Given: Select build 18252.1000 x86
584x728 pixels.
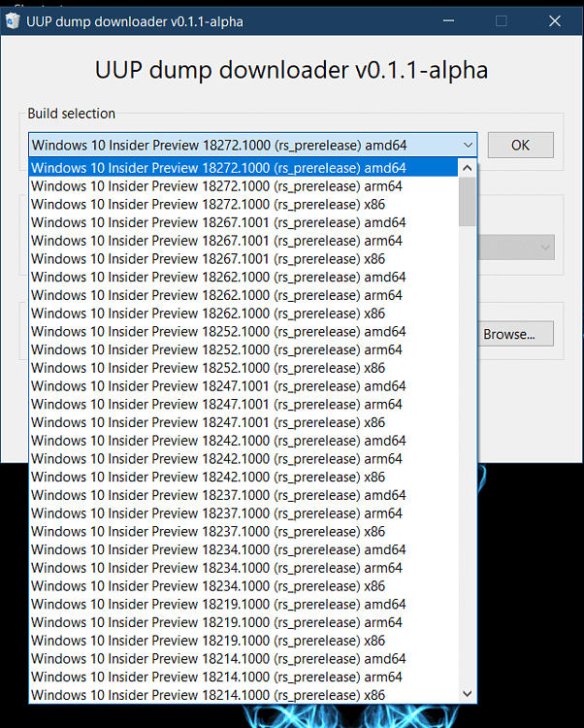Looking at the screenshot, I should (208, 368).
